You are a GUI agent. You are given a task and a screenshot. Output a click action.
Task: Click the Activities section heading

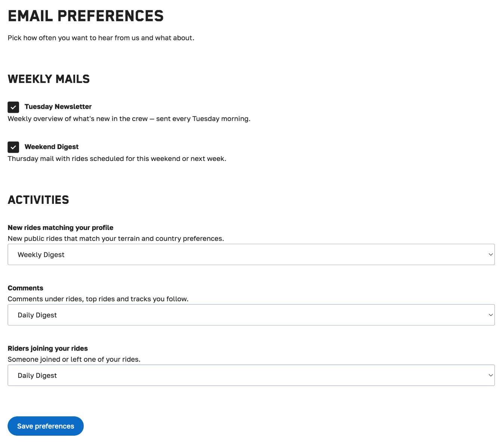point(38,200)
